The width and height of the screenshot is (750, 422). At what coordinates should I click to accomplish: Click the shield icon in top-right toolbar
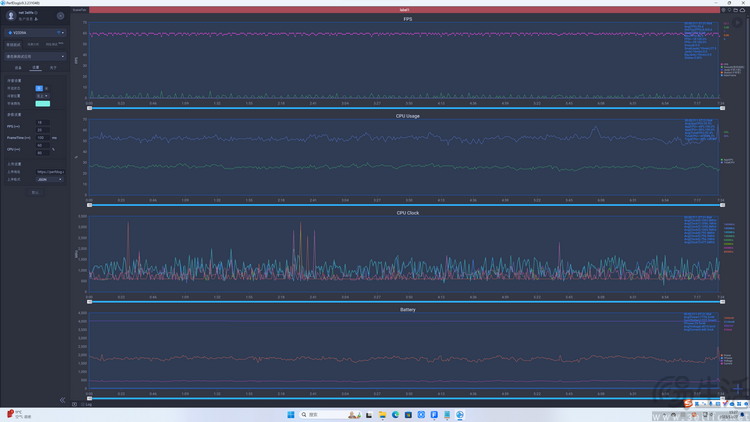[723, 10]
